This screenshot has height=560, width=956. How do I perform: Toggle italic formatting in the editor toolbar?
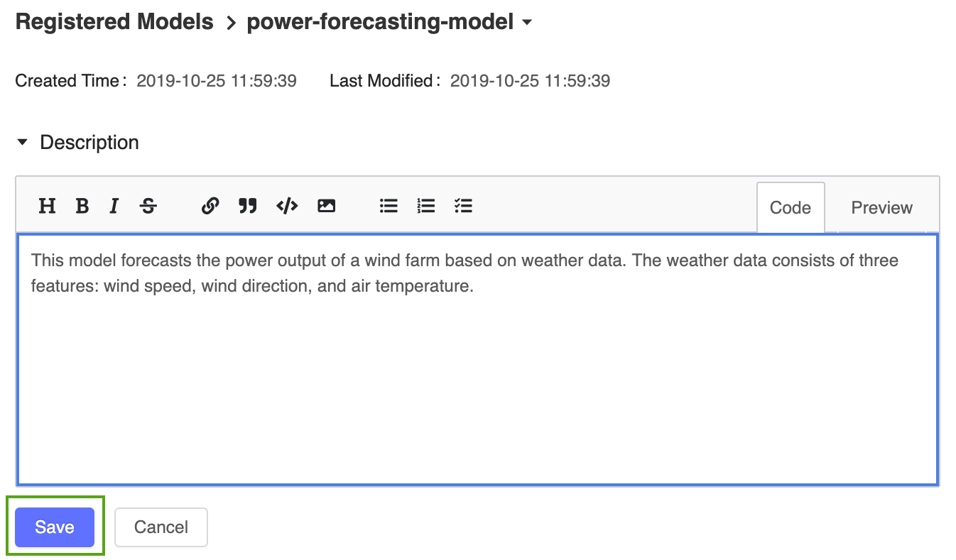pyautogui.click(x=114, y=206)
